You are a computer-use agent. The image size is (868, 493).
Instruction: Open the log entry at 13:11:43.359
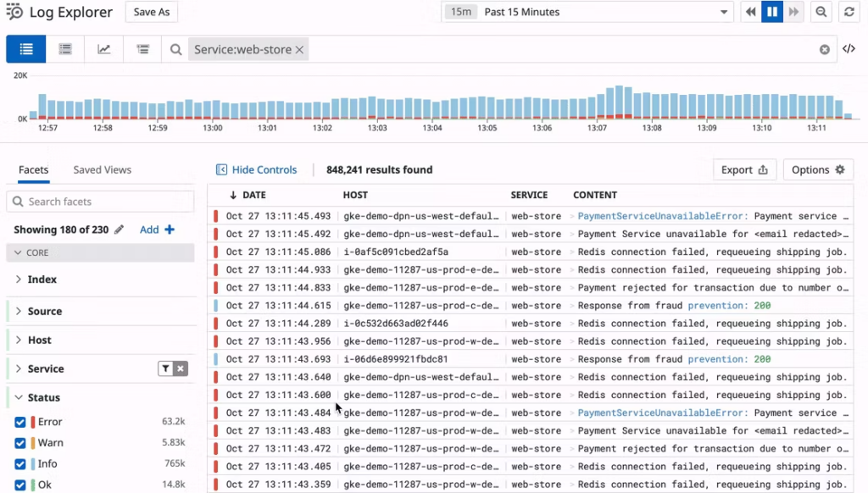coord(531,485)
